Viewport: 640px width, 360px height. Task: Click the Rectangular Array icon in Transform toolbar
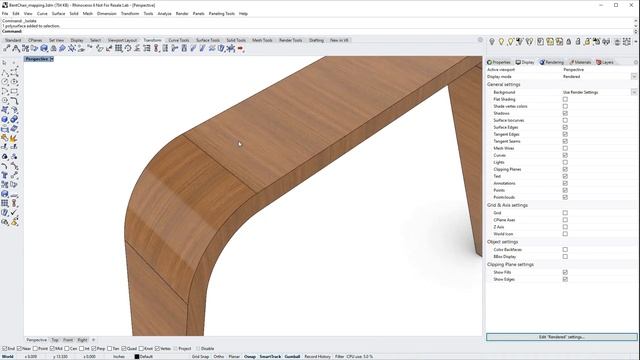tap(118, 49)
